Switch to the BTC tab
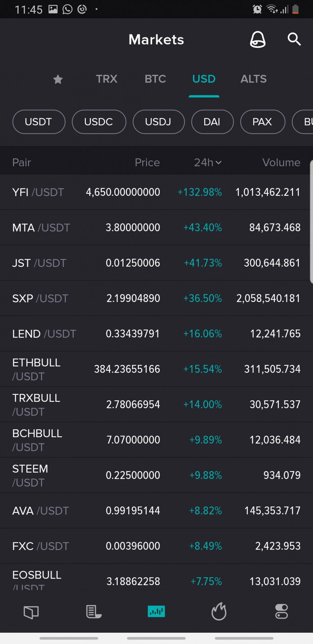Image resolution: width=313 pixels, height=644 pixels. 155,79
